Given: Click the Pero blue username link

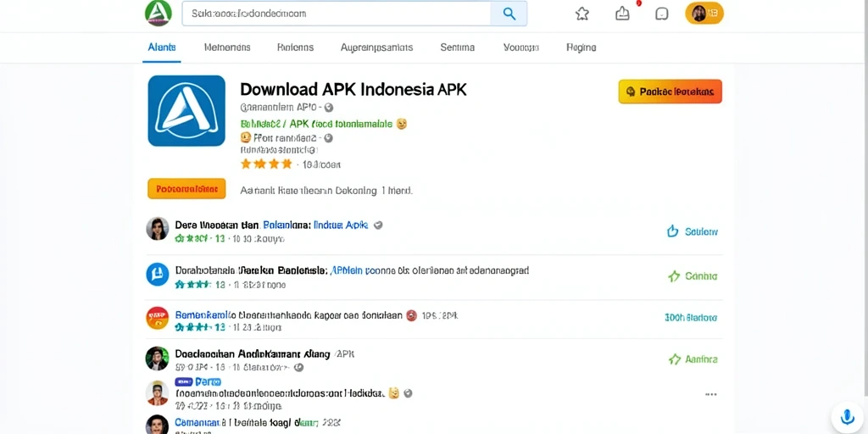Looking at the screenshot, I should [x=209, y=381].
